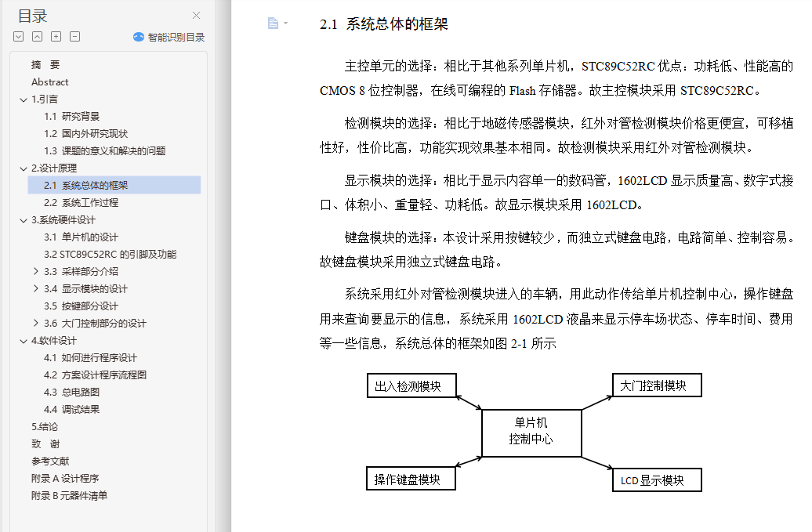Click the 3.6 大门控制部分的设计 label
The height and width of the screenshot is (532, 812).
click(x=95, y=323)
